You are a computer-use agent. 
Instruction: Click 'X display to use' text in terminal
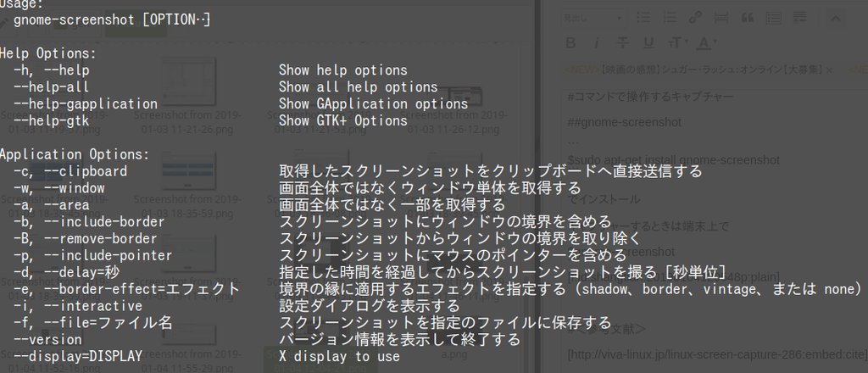[339, 356]
